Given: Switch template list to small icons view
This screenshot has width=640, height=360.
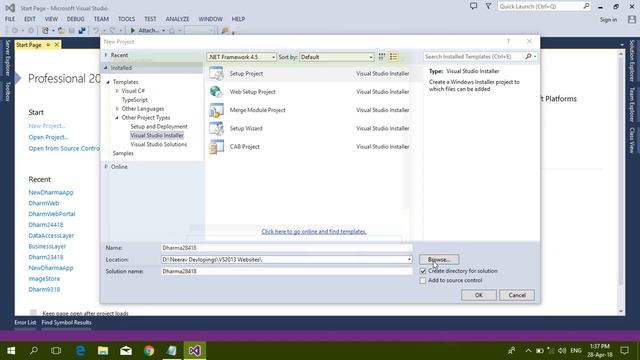Looking at the screenshot, I should (x=382, y=57).
